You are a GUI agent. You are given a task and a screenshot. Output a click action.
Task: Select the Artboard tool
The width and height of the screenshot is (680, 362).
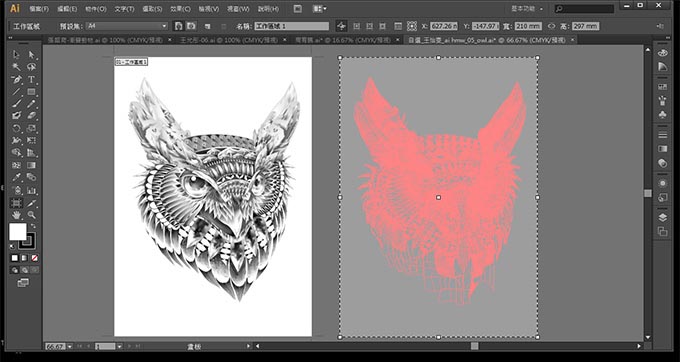pos(16,203)
